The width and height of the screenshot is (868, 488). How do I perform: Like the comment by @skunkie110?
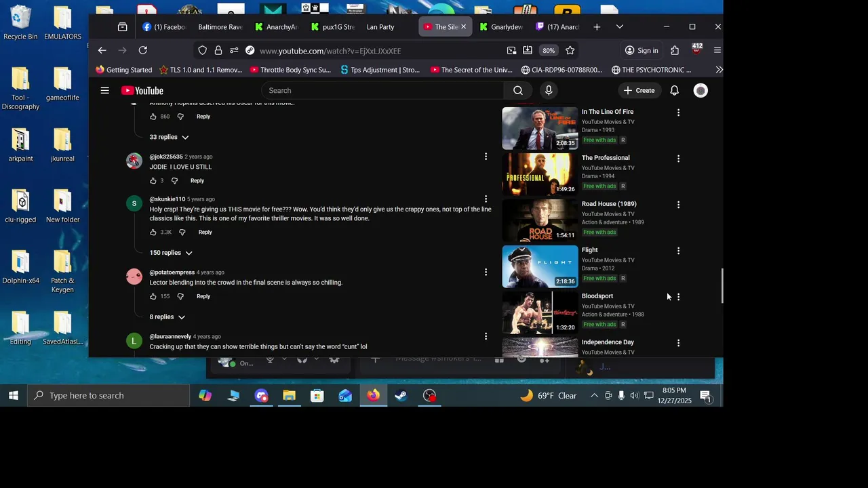pyautogui.click(x=153, y=232)
